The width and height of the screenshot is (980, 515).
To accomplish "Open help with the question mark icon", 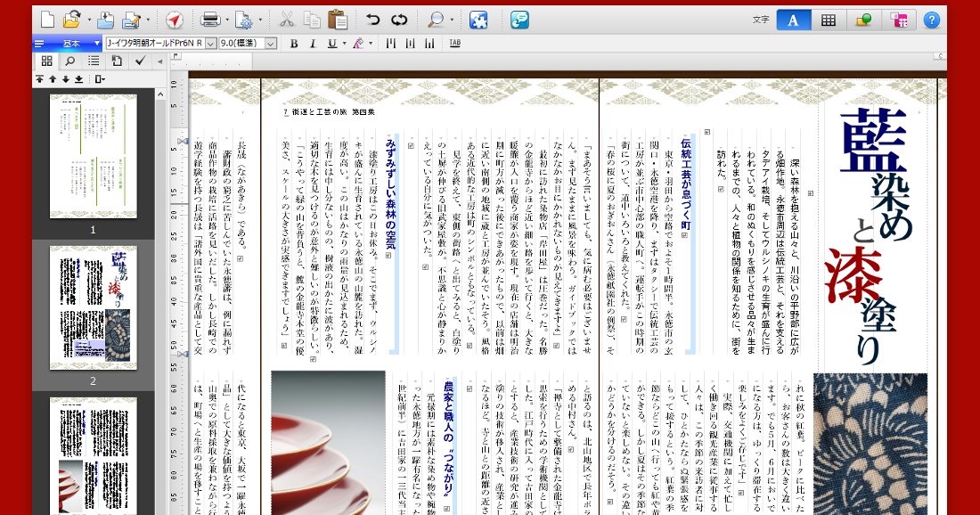I will pyautogui.click(x=931, y=20).
